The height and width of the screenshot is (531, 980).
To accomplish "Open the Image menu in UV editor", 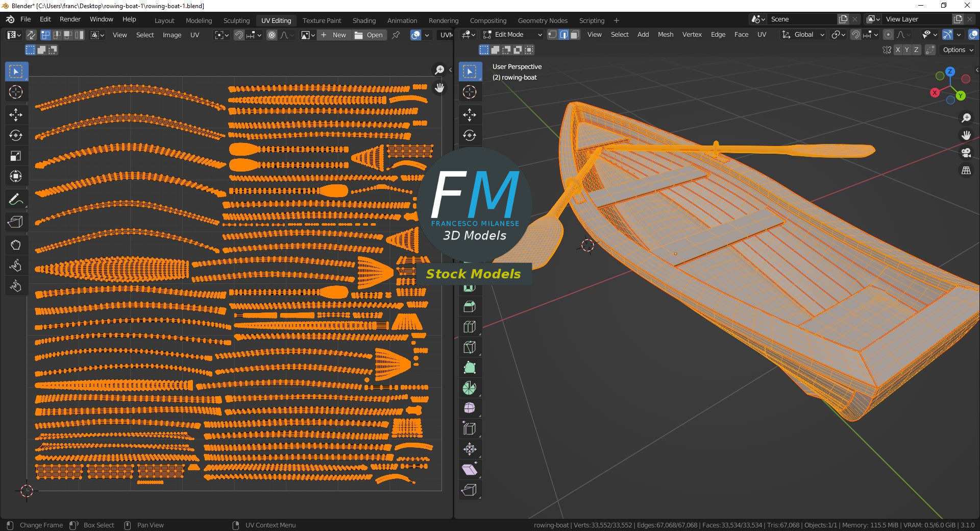I will pos(172,35).
